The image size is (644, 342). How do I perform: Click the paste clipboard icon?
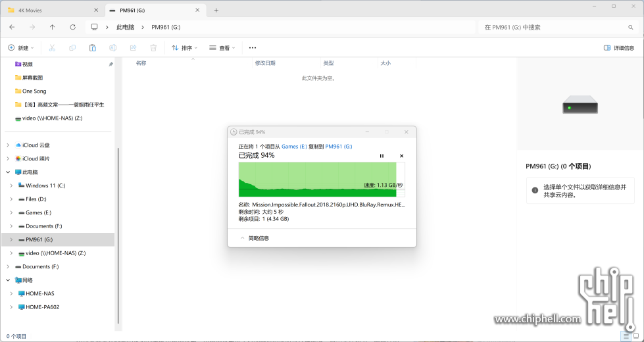(93, 48)
